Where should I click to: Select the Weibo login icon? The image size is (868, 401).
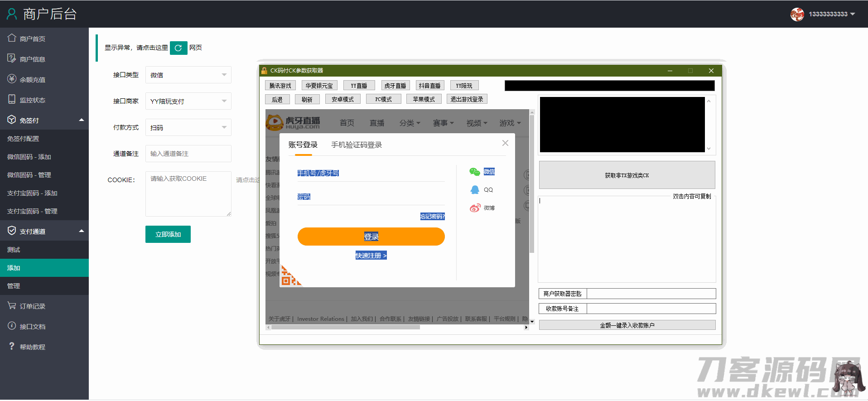click(x=474, y=208)
